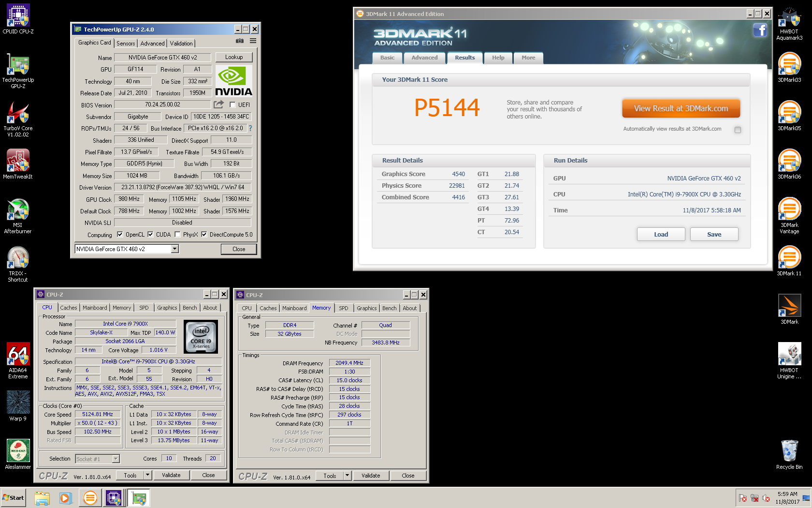Screen dimensions: 812x508
Task: Click the Save button in Run Details
Action: coord(714,234)
